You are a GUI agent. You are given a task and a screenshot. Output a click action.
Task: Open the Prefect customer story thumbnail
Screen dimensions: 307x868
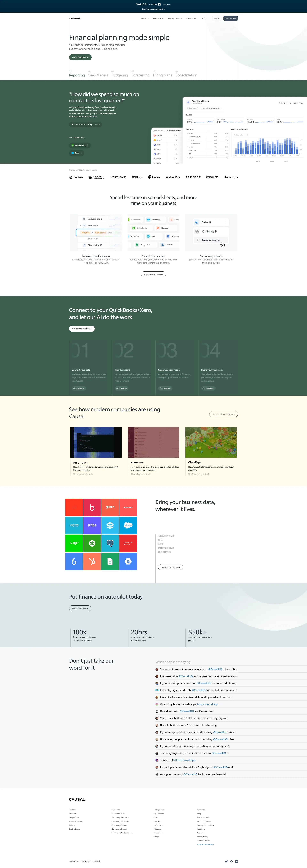[96, 442]
